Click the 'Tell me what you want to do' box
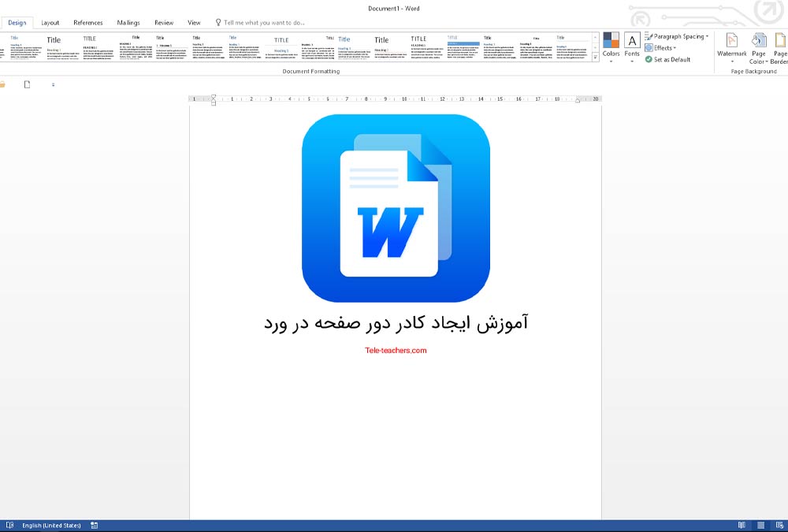This screenshot has height=532, width=788. [260, 23]
